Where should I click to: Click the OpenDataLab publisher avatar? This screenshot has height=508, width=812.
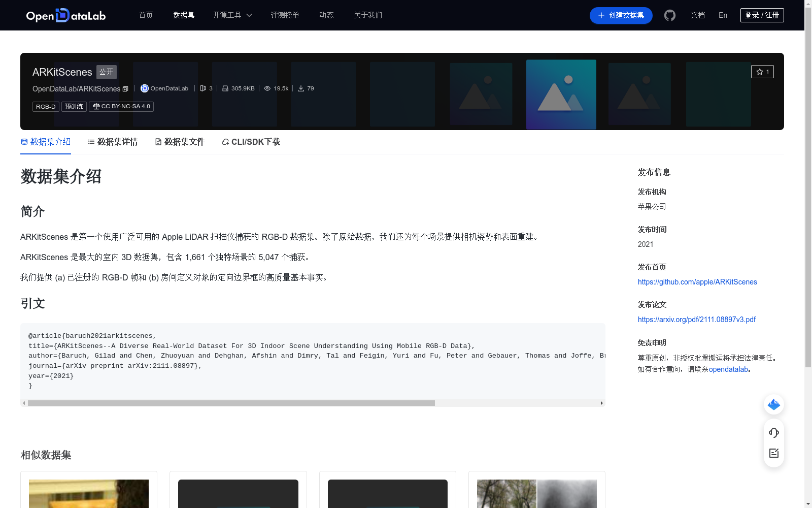pos(145,88)
